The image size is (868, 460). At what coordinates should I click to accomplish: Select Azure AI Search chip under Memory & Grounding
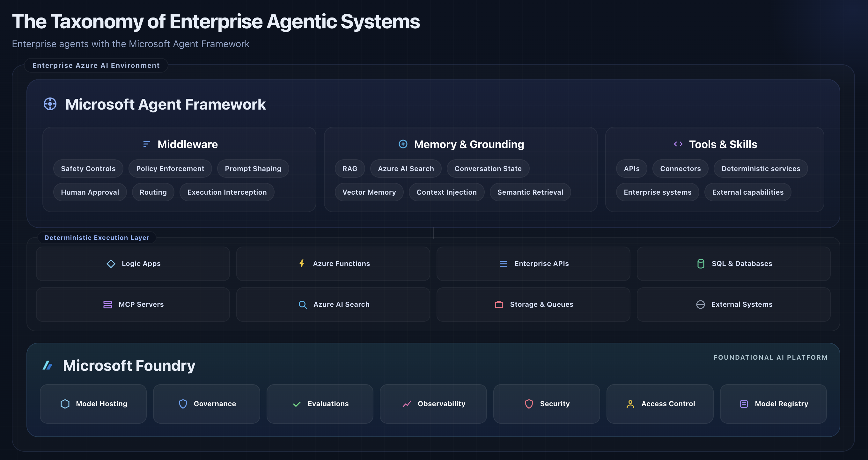[406, 169]
